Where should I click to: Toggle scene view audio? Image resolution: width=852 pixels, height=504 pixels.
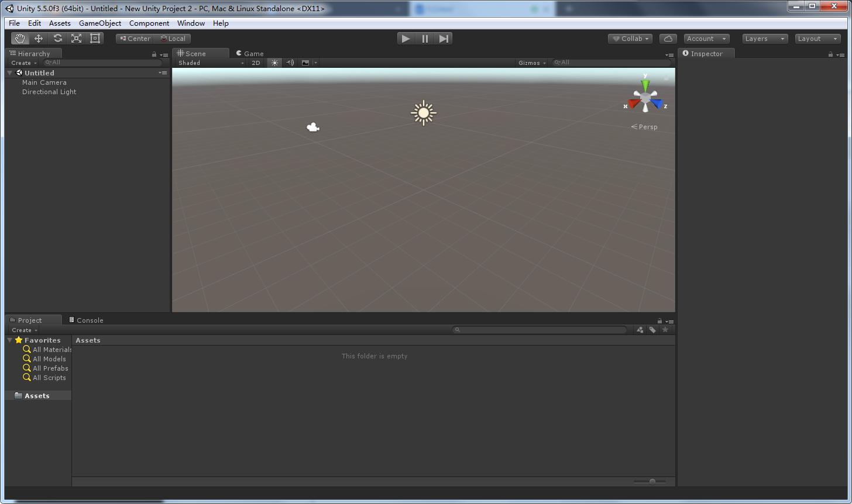[290, 63]
